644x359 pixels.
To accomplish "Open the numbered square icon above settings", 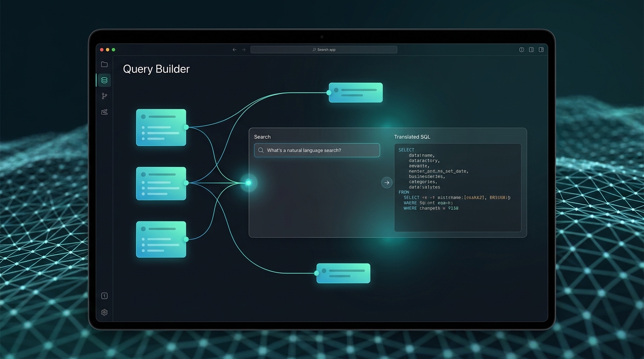I will (x=104, y=296).
